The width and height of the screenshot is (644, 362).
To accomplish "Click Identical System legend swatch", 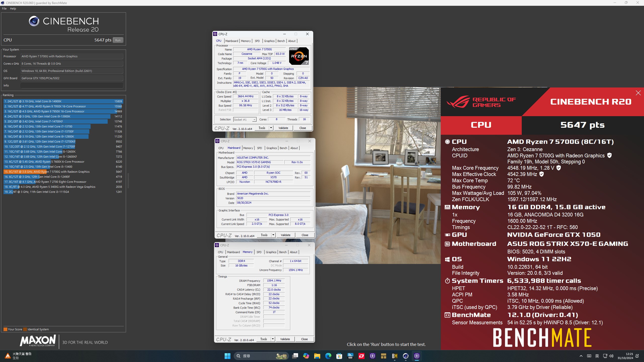I will (25, 329).
